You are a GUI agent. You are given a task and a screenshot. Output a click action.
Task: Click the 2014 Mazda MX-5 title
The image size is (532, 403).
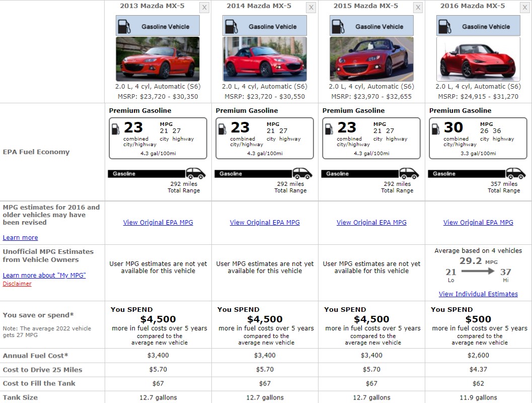[x=259, y=6]
